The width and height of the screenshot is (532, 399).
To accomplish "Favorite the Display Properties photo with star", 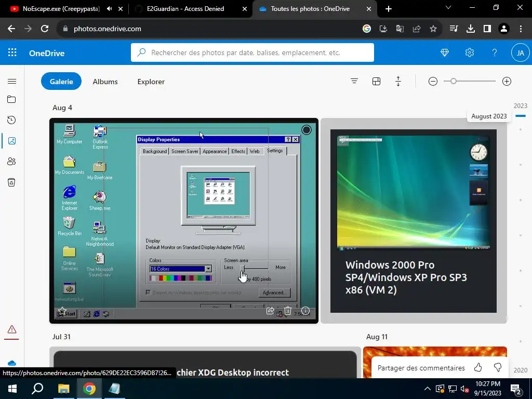I will point(62,311).
